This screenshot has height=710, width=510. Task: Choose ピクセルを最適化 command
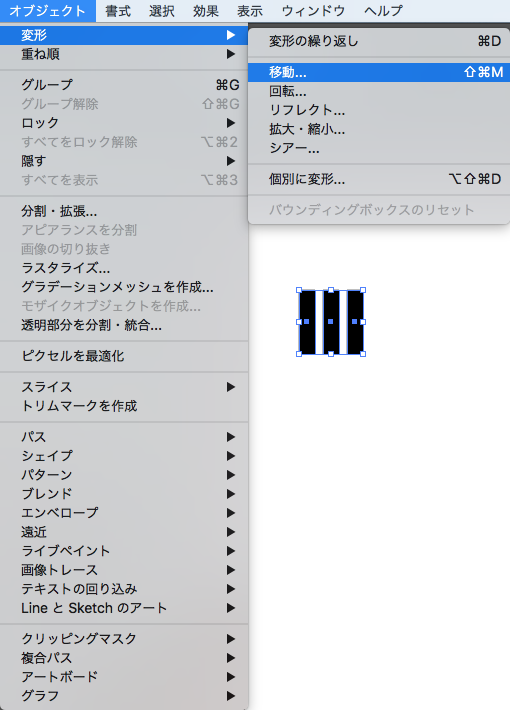124,356
